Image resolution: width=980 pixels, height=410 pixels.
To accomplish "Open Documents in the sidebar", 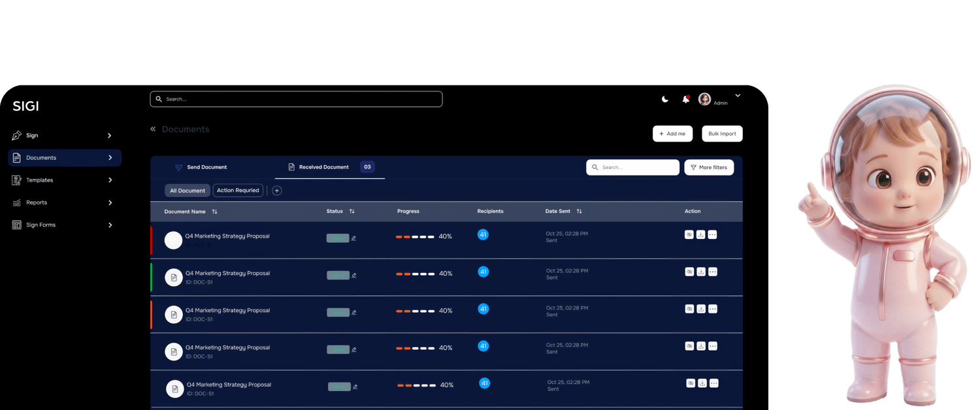I will click(x=65, y=157).
